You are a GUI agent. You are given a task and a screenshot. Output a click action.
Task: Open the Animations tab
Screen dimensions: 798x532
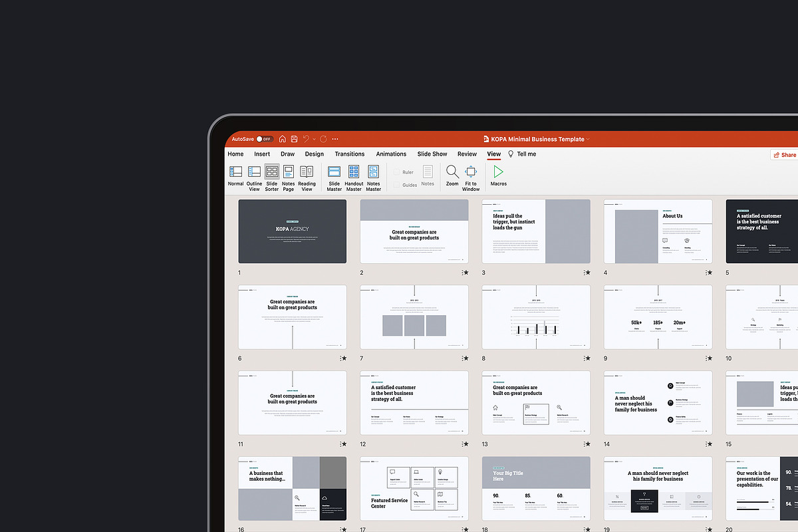pos(391,154)
